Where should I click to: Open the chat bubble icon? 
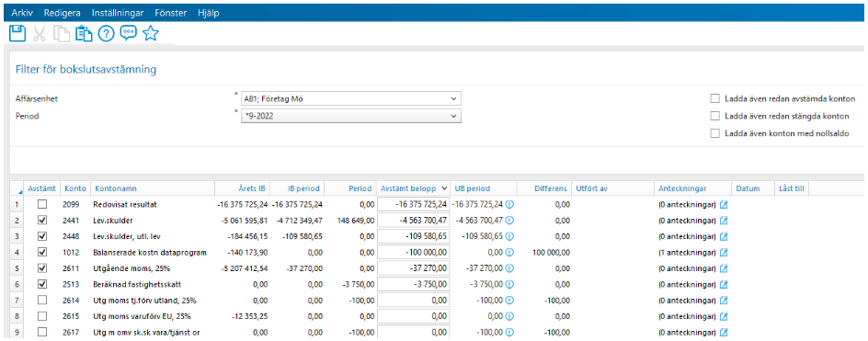pos(129,33)
